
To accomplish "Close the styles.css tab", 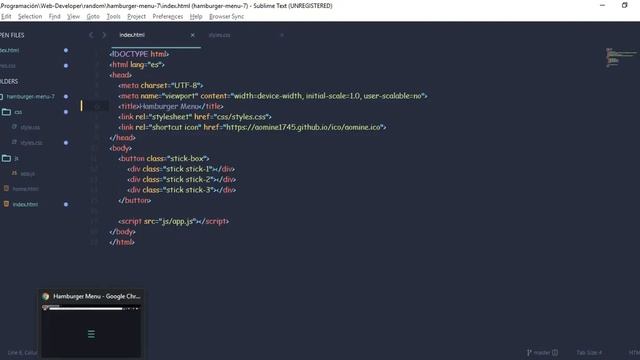I will [282, 36].
